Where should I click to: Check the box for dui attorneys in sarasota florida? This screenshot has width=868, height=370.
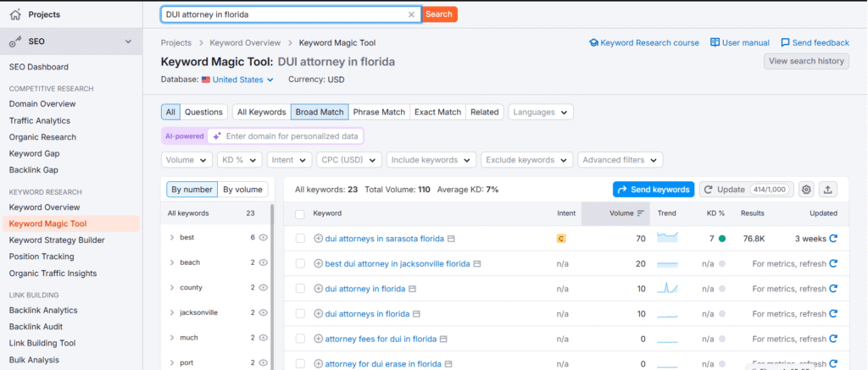(x=300, y=239)
